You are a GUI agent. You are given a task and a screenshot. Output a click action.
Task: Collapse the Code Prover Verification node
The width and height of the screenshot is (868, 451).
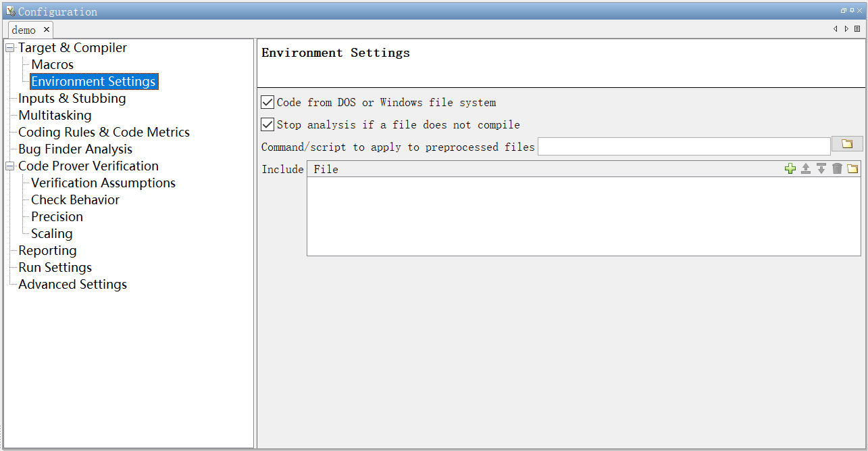coord(9,166)
